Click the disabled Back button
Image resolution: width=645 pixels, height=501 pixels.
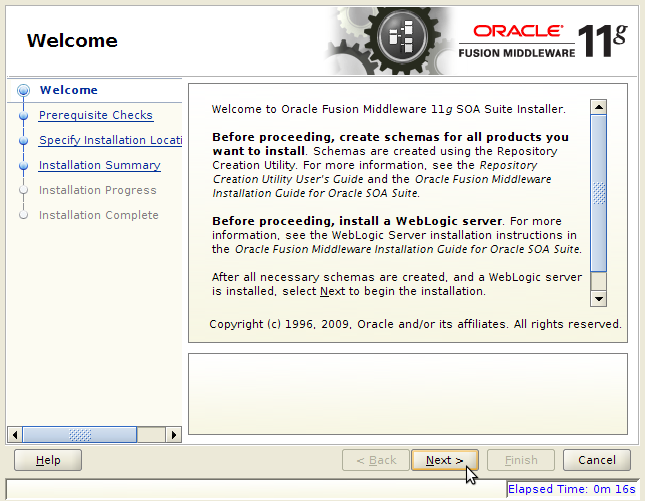tap(376, 460)
